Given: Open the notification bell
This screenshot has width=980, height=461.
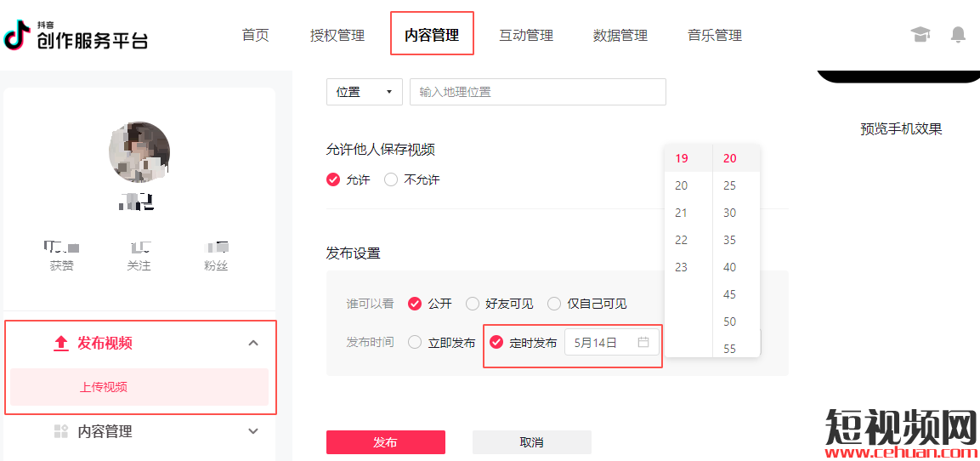Looking at the screenshot, I should (958, 35).
